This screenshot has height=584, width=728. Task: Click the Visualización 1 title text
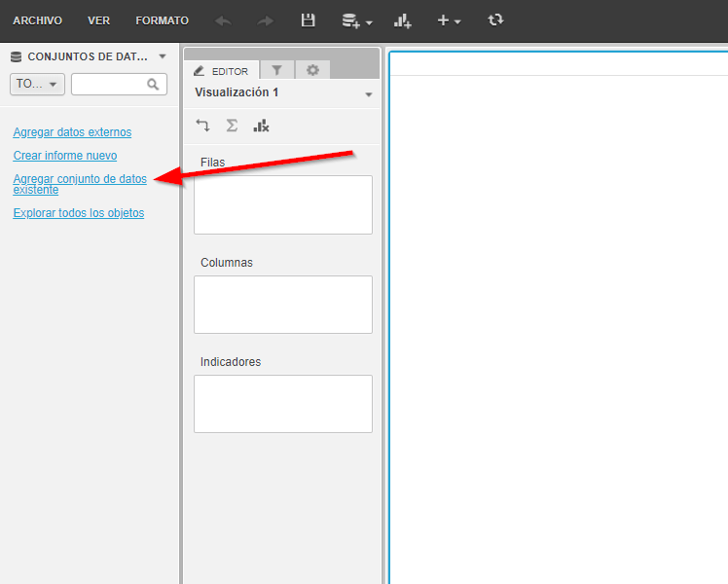click(x=237, y=92)
